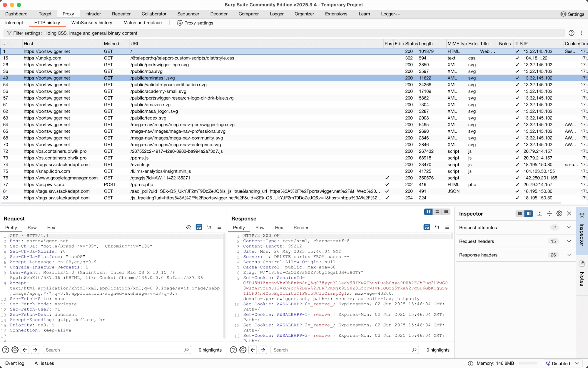Open the Logger++ tab

tap(390, 14)
